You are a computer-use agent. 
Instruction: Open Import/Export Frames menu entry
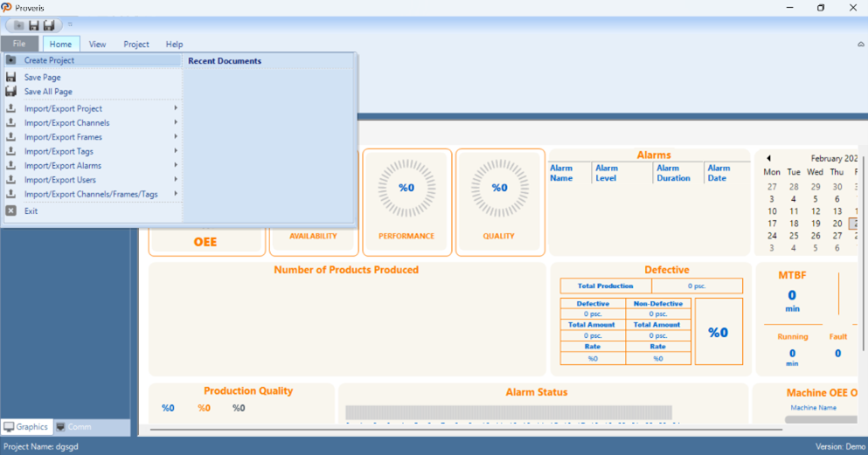coord(93,137)
